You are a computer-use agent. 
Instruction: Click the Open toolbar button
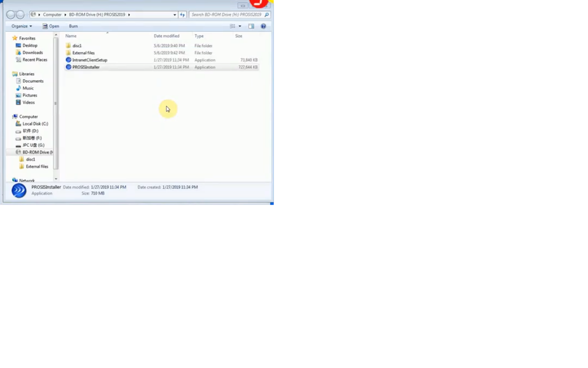click(51, 26)
